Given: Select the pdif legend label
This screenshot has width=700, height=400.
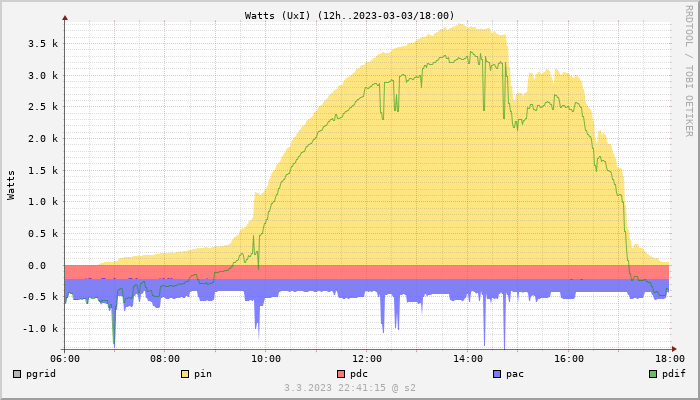Looking at the screenshot, I should (674, 374).
